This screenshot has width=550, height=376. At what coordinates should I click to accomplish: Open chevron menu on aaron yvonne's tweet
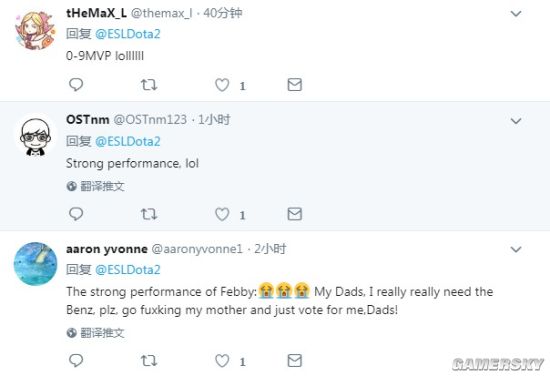coord(516,249)
